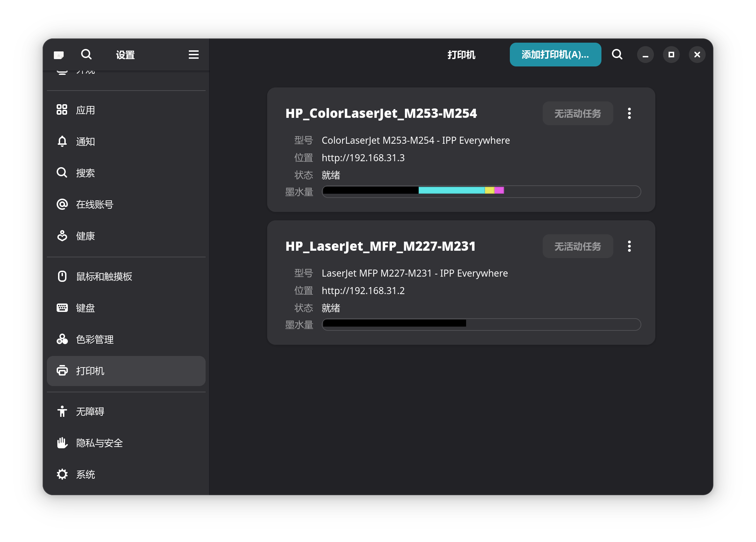Click the cyan segment of ink bar
The width and height of the screenshot is (756, 542).
451,190
